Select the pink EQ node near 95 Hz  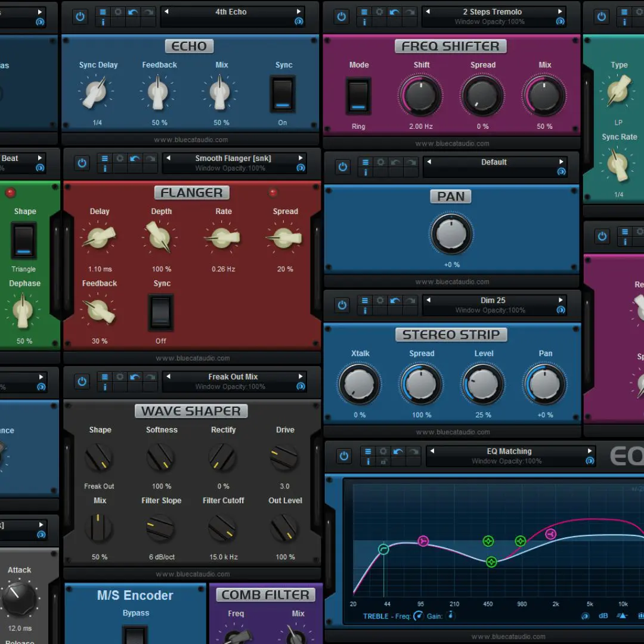423,541
